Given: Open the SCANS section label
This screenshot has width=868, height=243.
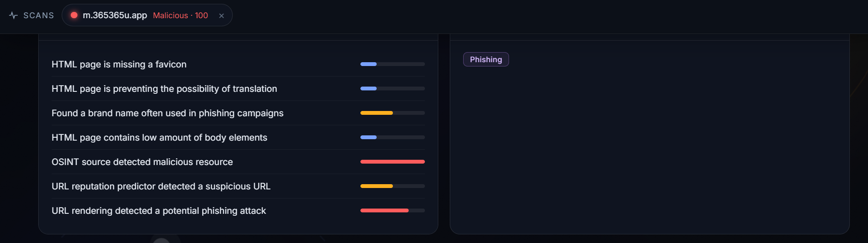Looking at the screenshot, I should 39,15.
